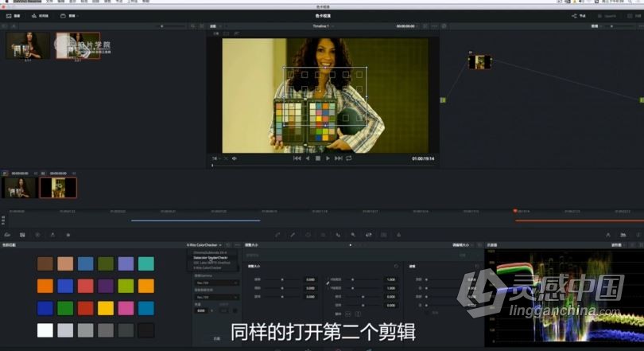The width and height of the screenshot is (644, 351).
Task: Adjust the gallery thumbnail size slider
Action: [x=171, y=26]
